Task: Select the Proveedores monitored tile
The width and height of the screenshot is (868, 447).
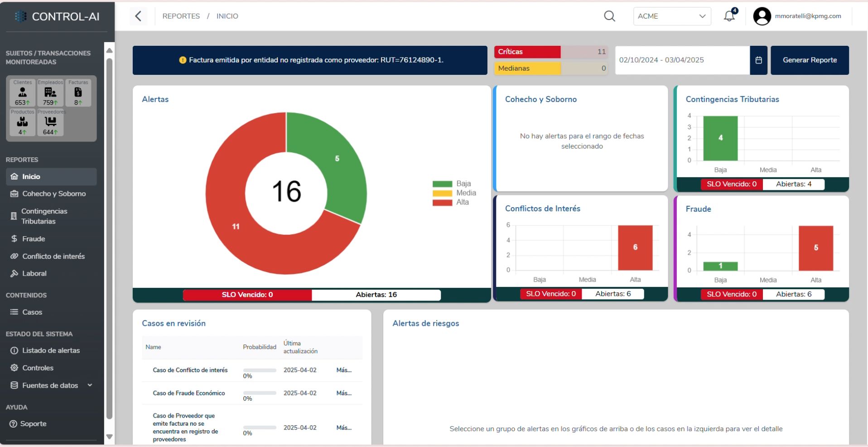Action: [50, 122]
